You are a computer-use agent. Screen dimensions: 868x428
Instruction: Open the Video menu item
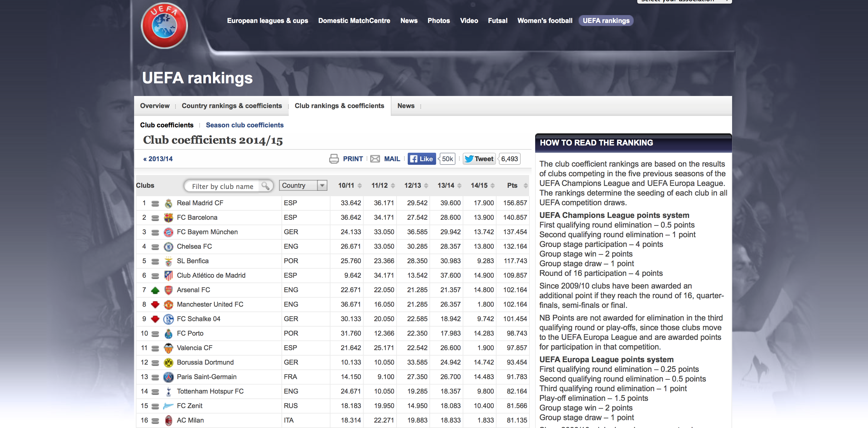point(469,21)
